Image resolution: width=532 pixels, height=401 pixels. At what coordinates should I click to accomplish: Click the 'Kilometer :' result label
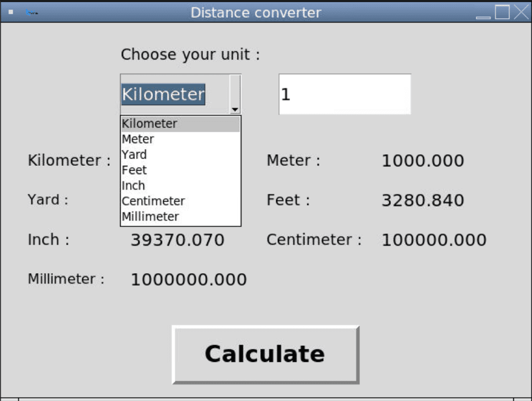click(69, 160)
